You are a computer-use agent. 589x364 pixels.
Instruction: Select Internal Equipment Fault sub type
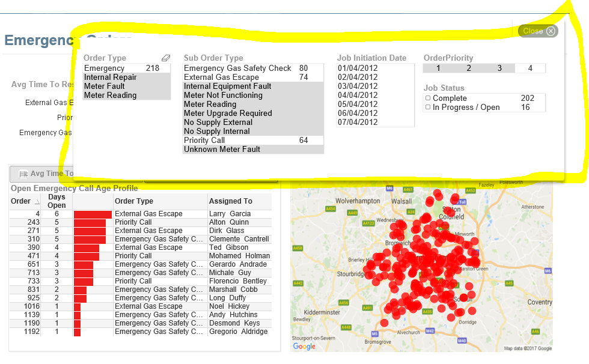[253, 86]
